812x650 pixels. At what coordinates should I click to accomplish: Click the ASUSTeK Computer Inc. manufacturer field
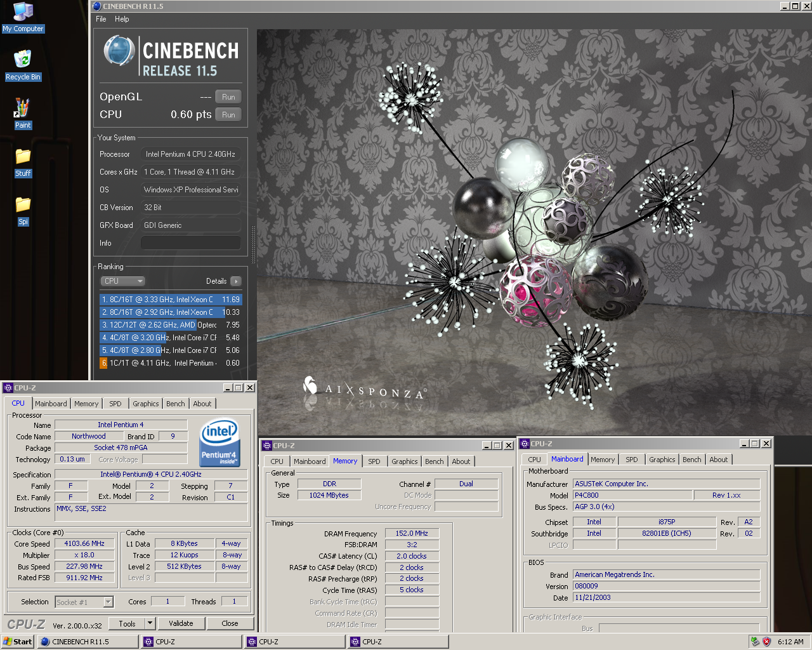[666, 484]
